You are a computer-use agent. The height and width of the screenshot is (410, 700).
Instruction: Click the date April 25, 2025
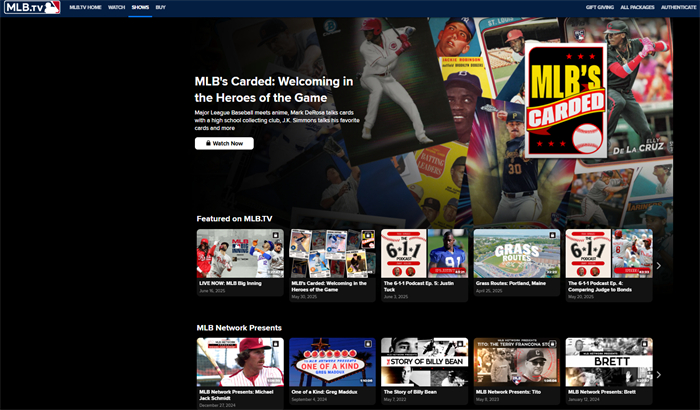(x=489, y=291)
